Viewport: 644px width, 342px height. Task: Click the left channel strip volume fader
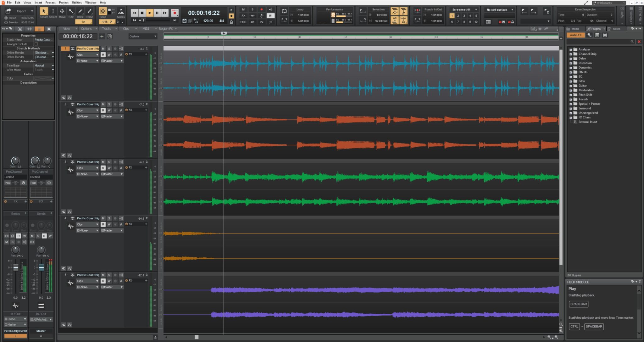coord(16,267)
